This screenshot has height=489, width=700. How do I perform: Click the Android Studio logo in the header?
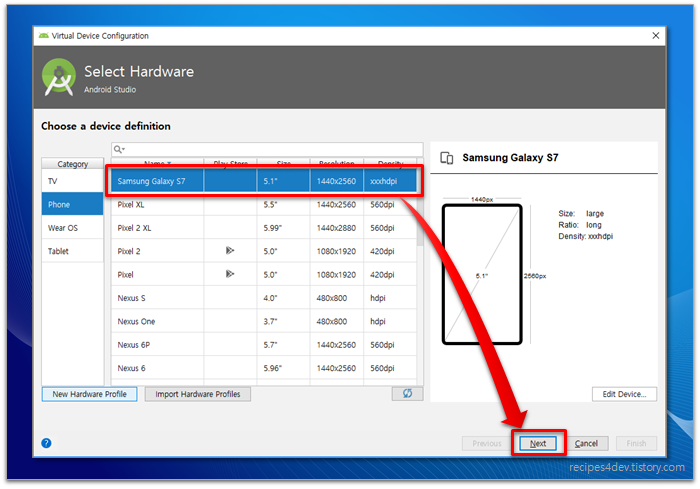58,77
